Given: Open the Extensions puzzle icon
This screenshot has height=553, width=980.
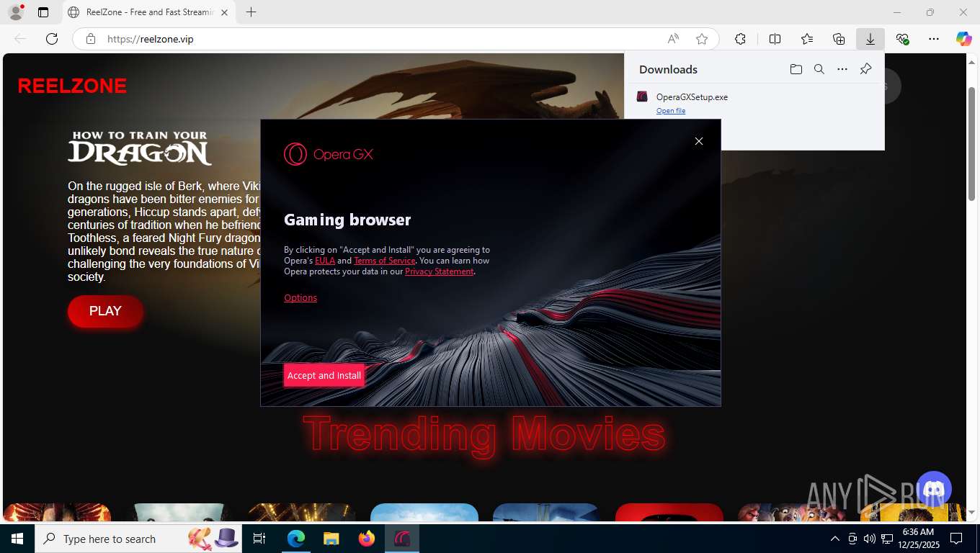Looking at the screenshot, I should [740, 39].
